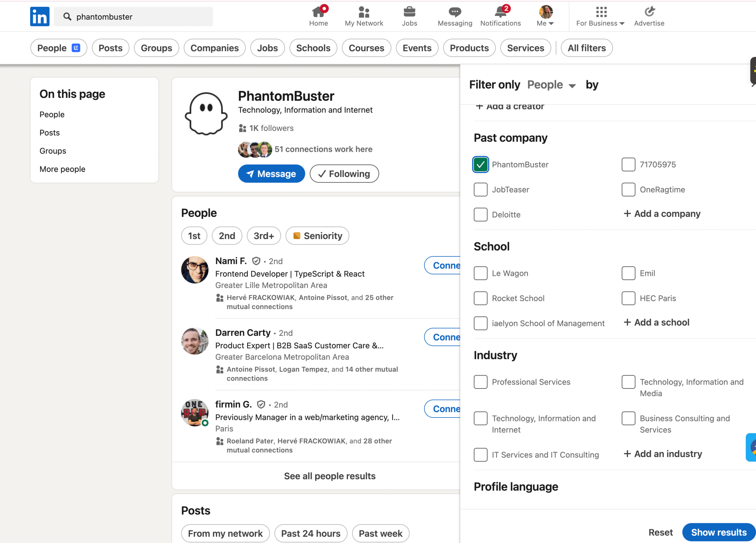The width and height of the screenshot is (756, 543).
Task: Open the Seniority filter pill
Action: pyautogui.click(x=317, y=236)
